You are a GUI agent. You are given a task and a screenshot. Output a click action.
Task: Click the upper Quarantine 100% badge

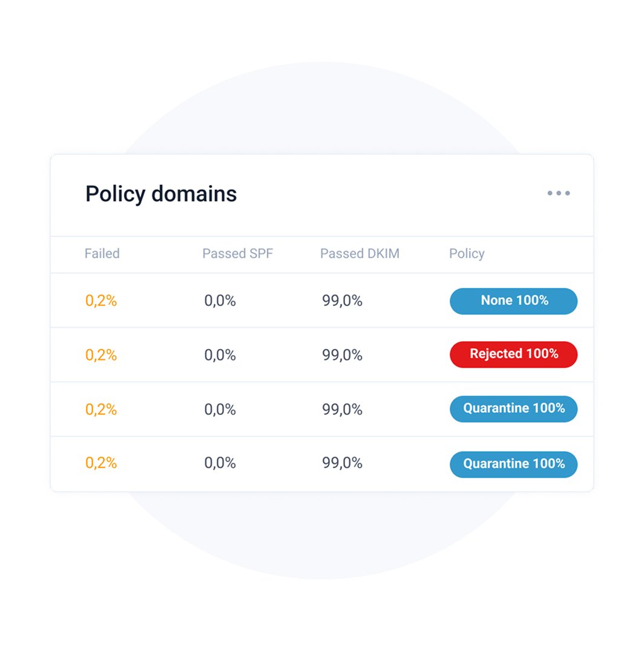click(513, 409)
